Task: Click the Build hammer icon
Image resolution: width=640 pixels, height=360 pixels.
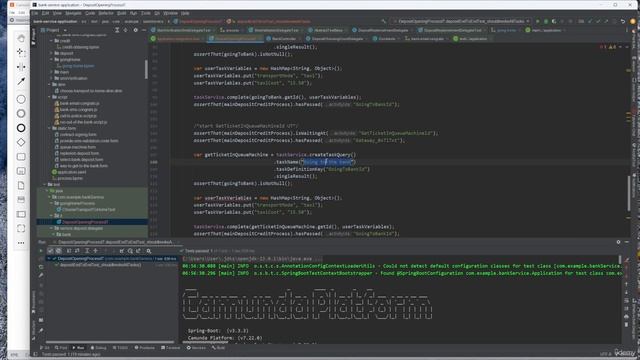Action: pyautogui.click(x=383, y=21)
